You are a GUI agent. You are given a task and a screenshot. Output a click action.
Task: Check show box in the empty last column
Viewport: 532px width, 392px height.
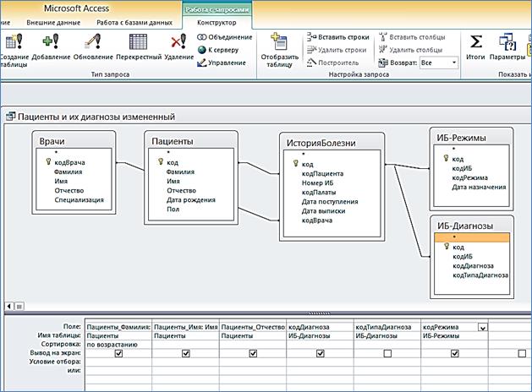[x=522, y=353]
